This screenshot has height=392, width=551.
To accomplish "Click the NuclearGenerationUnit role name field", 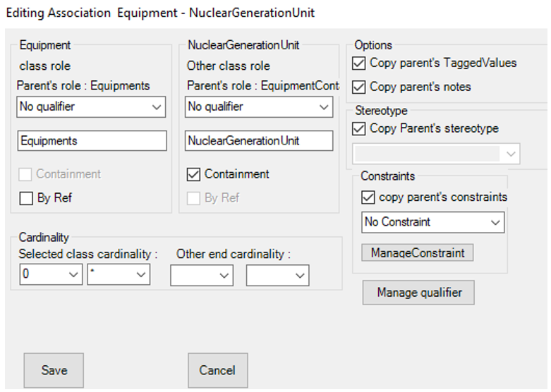I will tap(259, 141).
